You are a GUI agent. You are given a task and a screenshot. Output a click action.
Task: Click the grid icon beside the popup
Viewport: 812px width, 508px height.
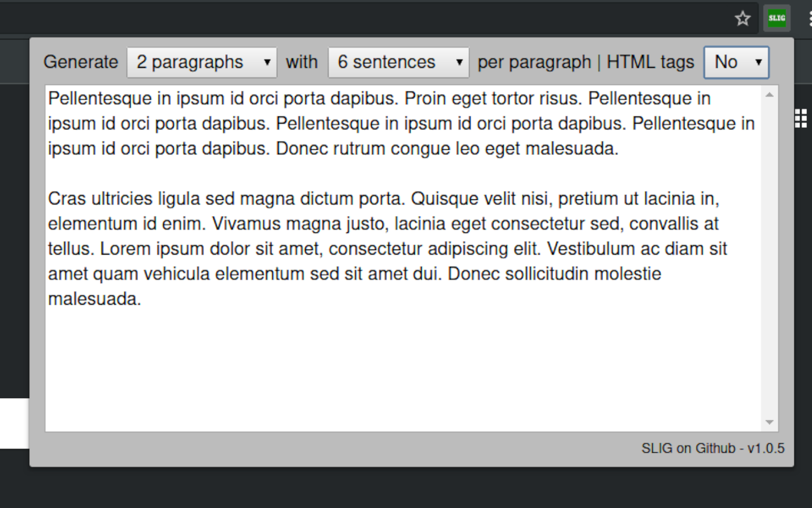[x=801, y=119]
